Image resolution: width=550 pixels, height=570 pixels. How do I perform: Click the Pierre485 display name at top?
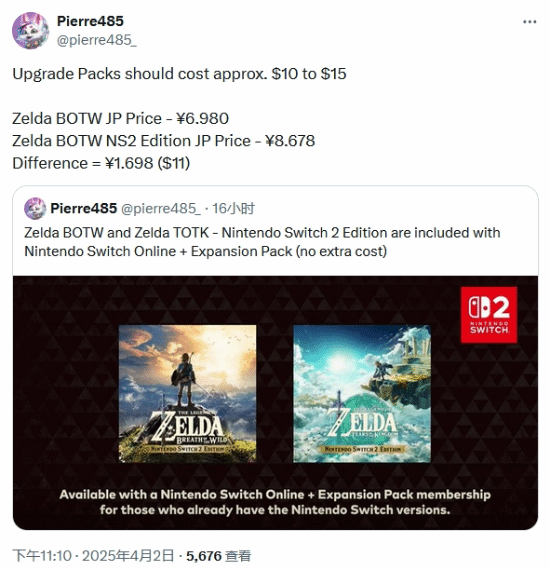pyautogui.click(x=90, y=21)
